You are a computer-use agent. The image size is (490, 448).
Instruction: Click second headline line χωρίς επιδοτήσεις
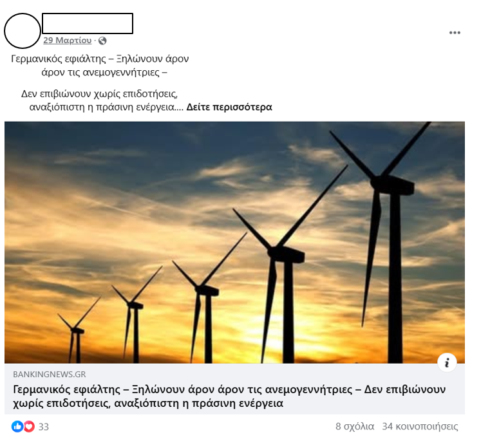coord(62,404)
